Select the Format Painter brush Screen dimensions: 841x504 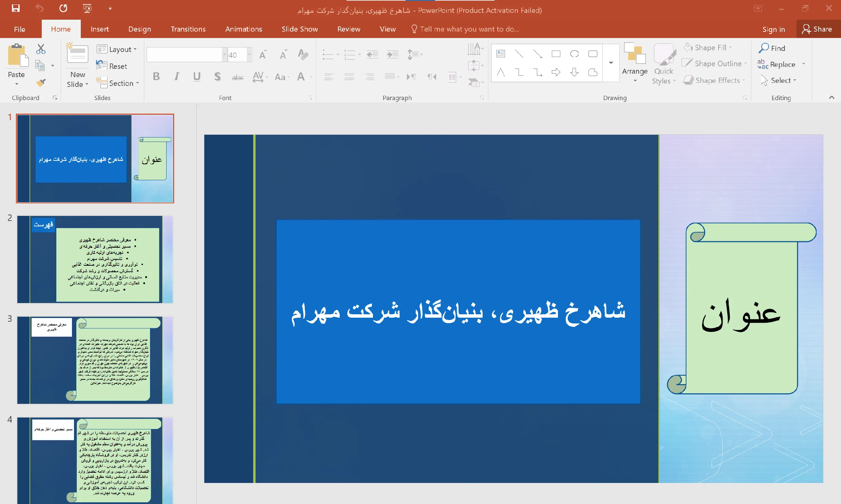coord(41,82)
